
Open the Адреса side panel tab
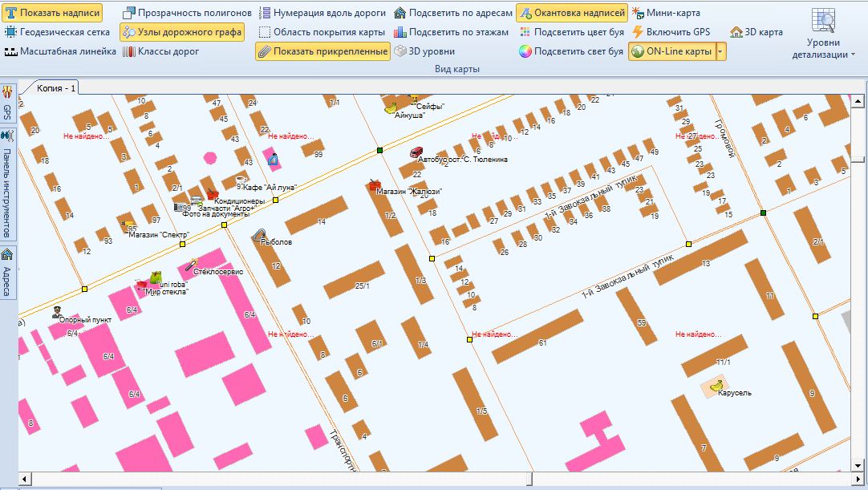click(7, 272)
